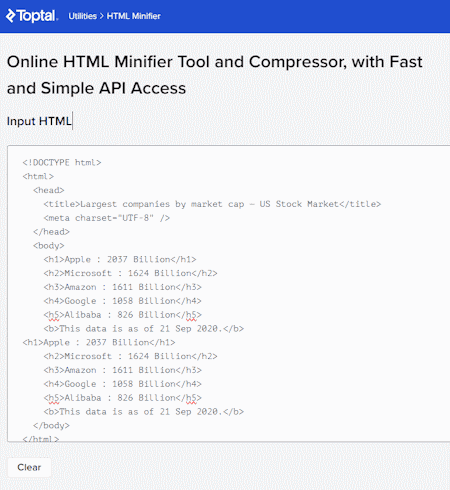The height and width of the screenshot is (490, 450).
Task: Open the HTML Minifier breadcrumb link
Action: pos(134,16)
